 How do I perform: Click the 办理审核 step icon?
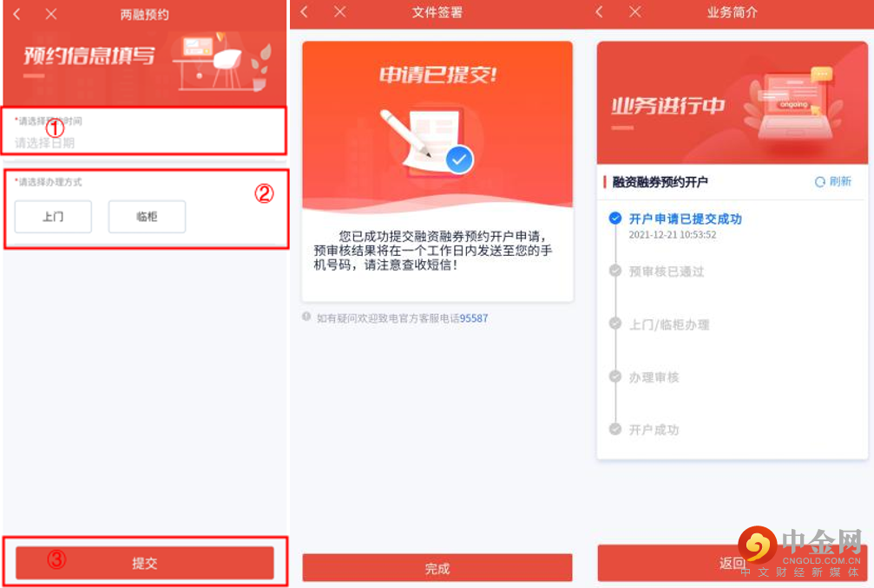pyautogui.click(x=614, y=376)
